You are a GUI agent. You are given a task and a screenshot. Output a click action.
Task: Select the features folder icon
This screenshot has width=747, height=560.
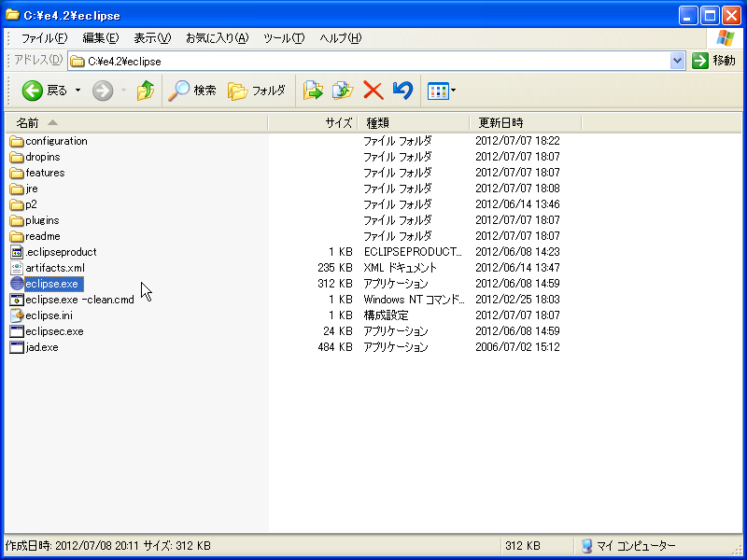coord(17,173)
